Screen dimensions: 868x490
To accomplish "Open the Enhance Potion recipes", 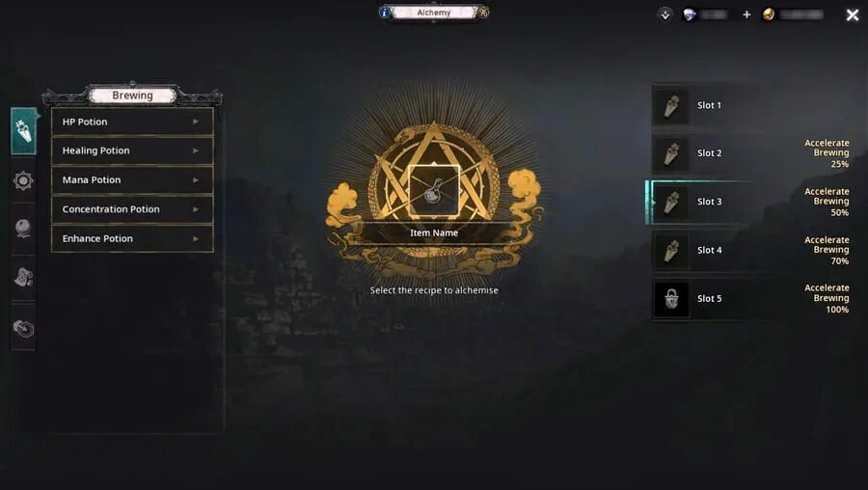I will (132, 238).
